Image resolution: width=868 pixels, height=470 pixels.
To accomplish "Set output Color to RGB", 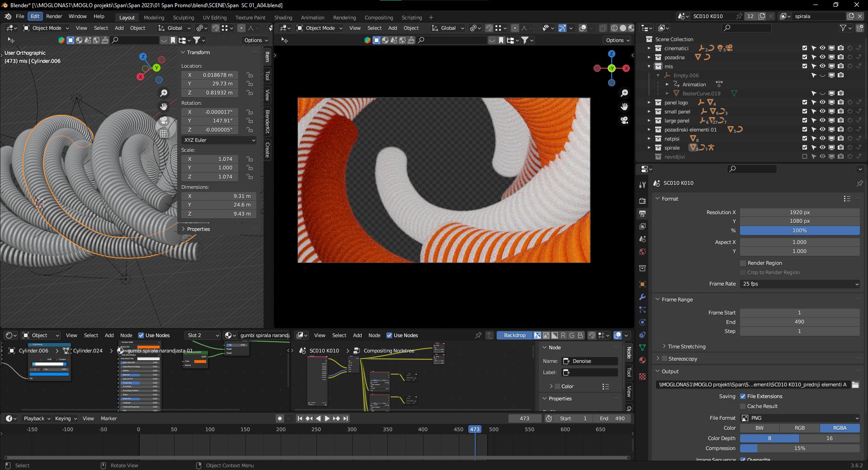I will point(800,428).
